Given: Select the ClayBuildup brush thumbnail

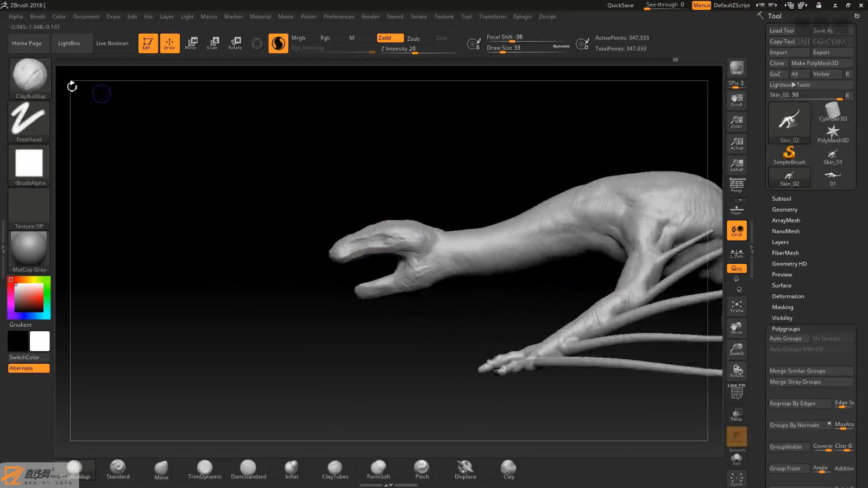Looking at the screenshot, I should click(x=29, y=79).
